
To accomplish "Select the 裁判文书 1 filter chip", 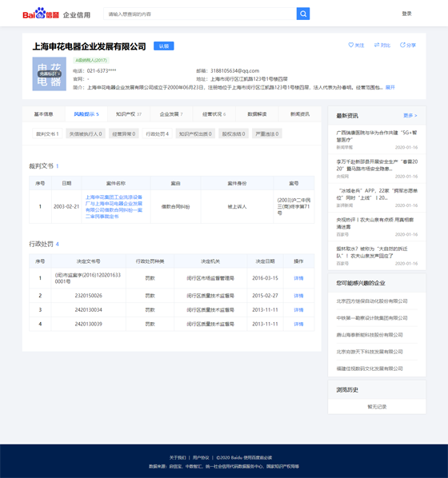I will click(47, 133).
